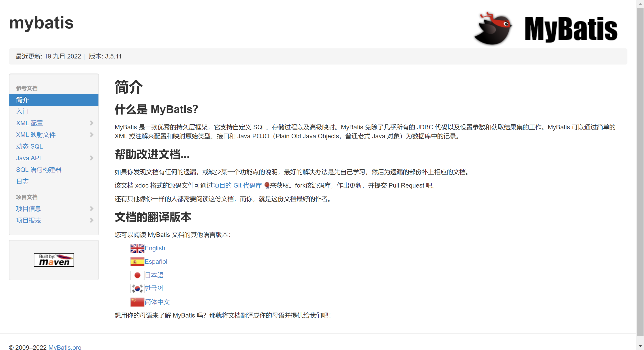
Task: Open the 项目的 Git 代码库 link
Action: pyautogui.click(x=237, y=185)
